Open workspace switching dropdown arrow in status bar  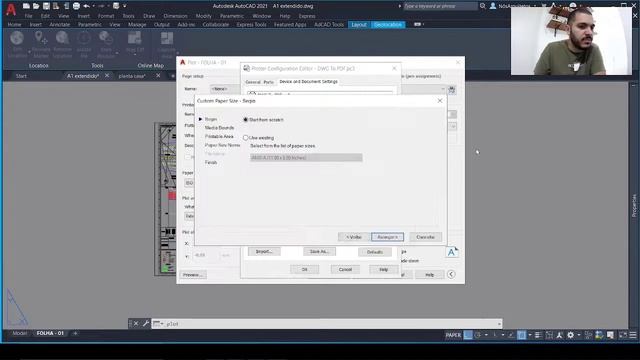click(578, 335)
